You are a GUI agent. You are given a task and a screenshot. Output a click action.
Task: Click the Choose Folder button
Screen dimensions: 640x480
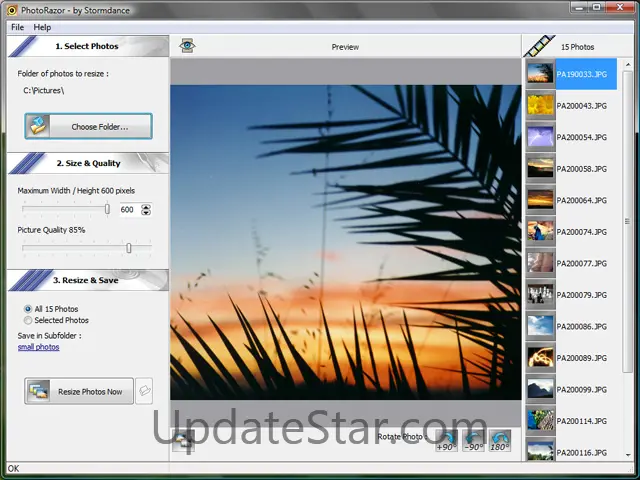(x=89, y=126)
